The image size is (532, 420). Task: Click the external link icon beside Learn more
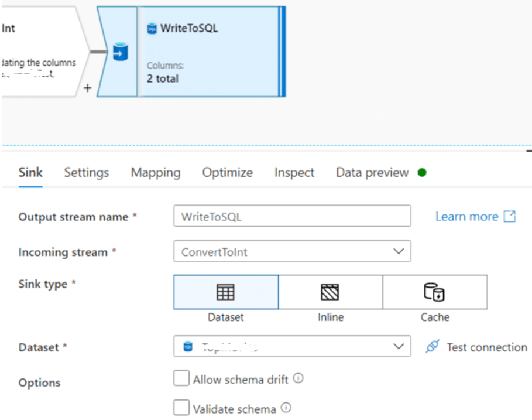pyautogui.click(x=510, y=216)
